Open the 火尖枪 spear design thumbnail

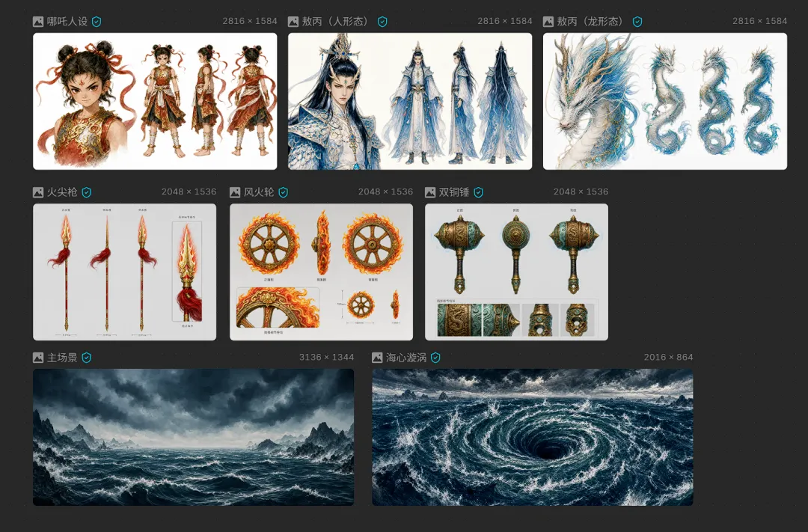click(x=125, y=272)
